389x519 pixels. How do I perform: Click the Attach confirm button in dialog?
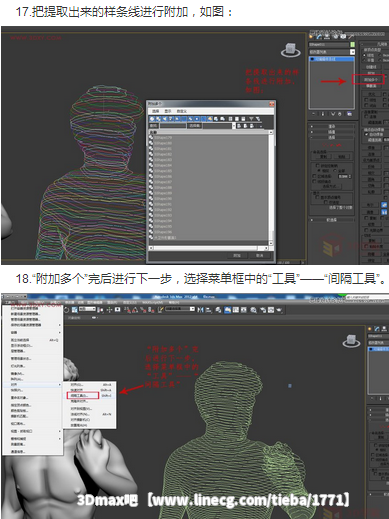(x=237, y=255)
